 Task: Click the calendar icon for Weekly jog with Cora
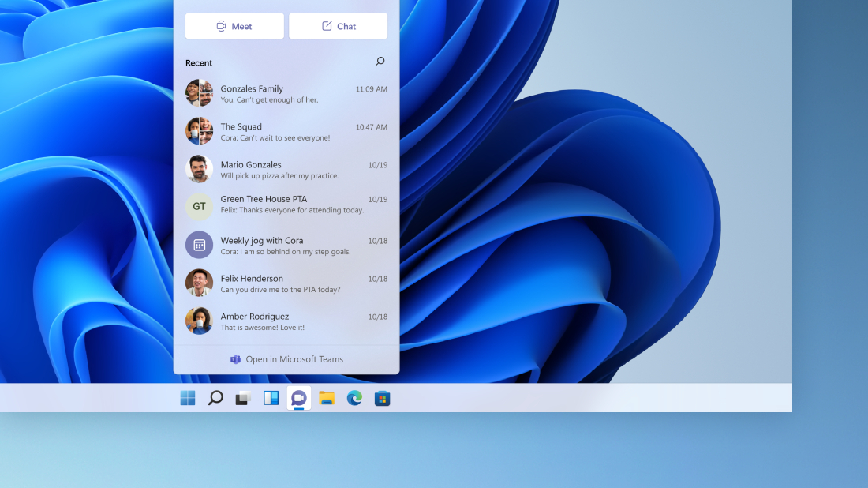click(x=199, y=245)
